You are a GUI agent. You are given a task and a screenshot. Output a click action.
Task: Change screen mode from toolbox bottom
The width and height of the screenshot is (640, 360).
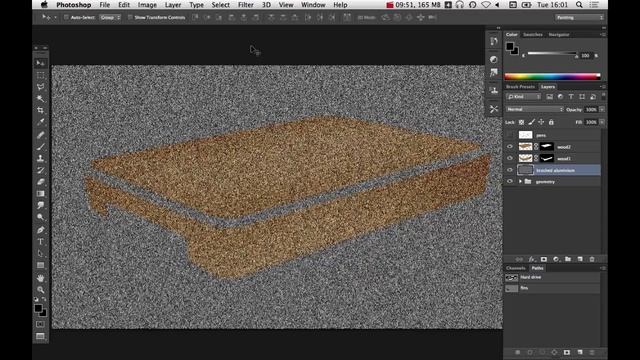(x=40, y=336)
